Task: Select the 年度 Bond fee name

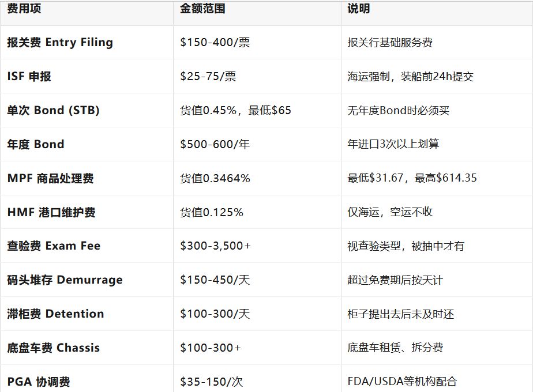Action: point(36,145)
